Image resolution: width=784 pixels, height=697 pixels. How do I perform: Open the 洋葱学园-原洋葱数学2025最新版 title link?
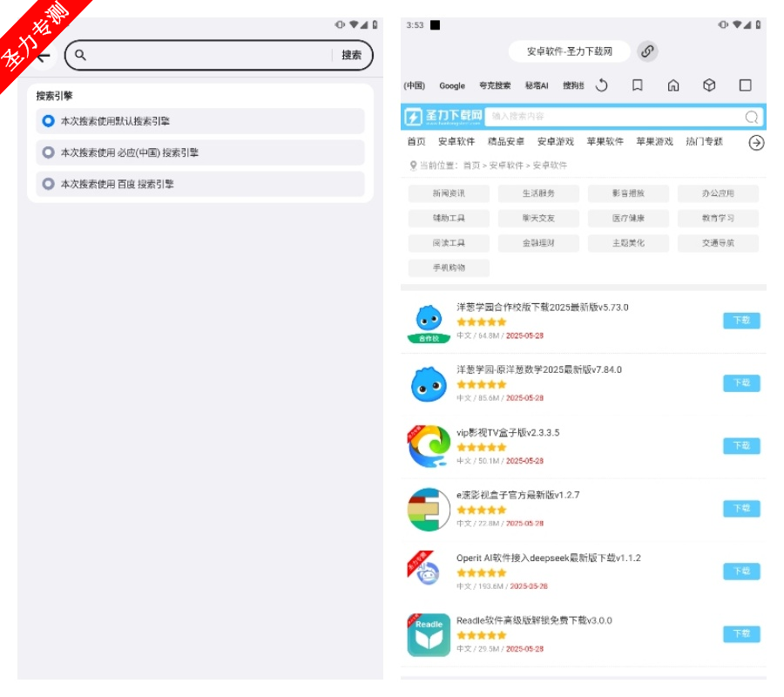point(539,370)
